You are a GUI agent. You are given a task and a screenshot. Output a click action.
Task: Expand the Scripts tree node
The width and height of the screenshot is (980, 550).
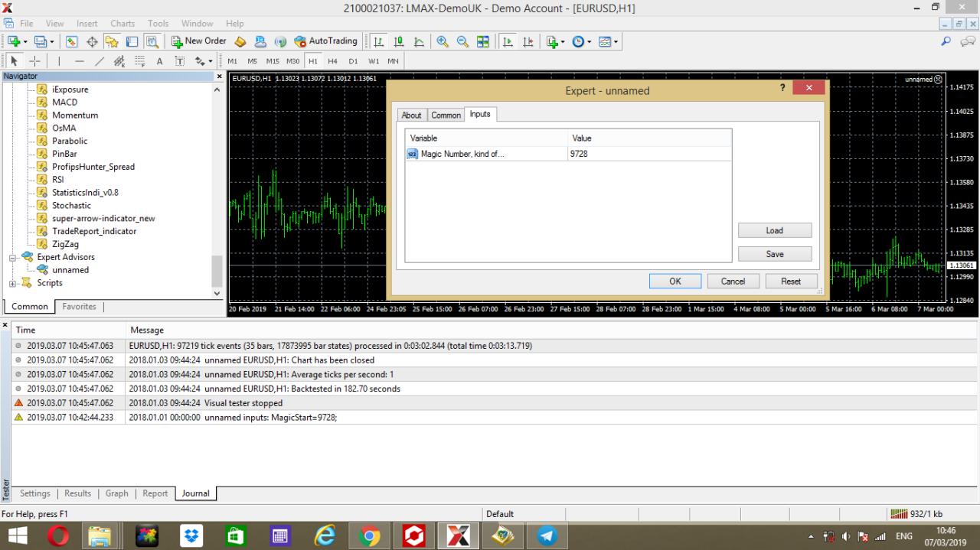click(13, 284)
